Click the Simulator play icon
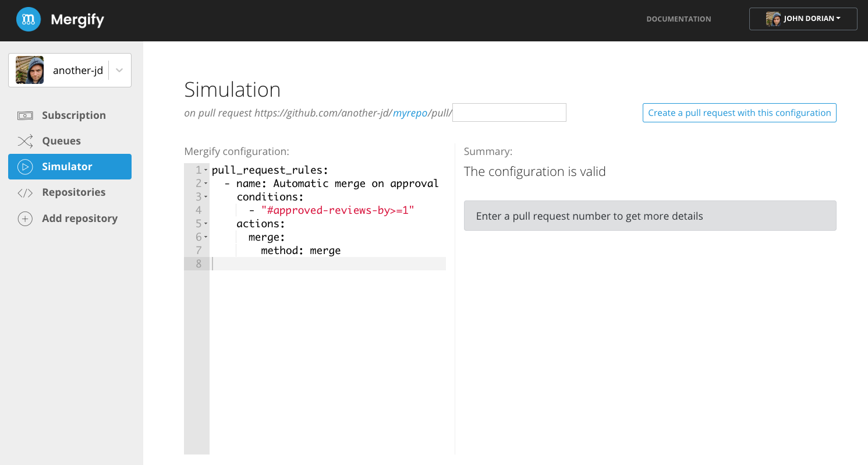Viewport: 868px width, 465px height. pos(25,167)
